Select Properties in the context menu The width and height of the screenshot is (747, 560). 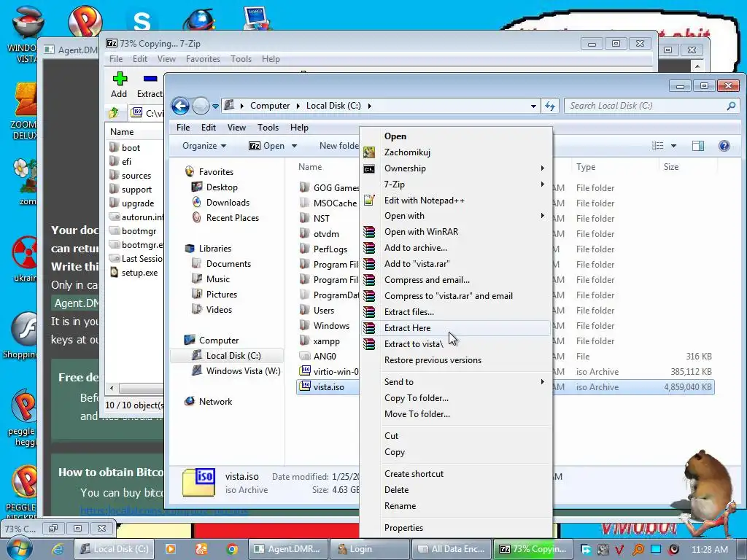pos(403,528)
